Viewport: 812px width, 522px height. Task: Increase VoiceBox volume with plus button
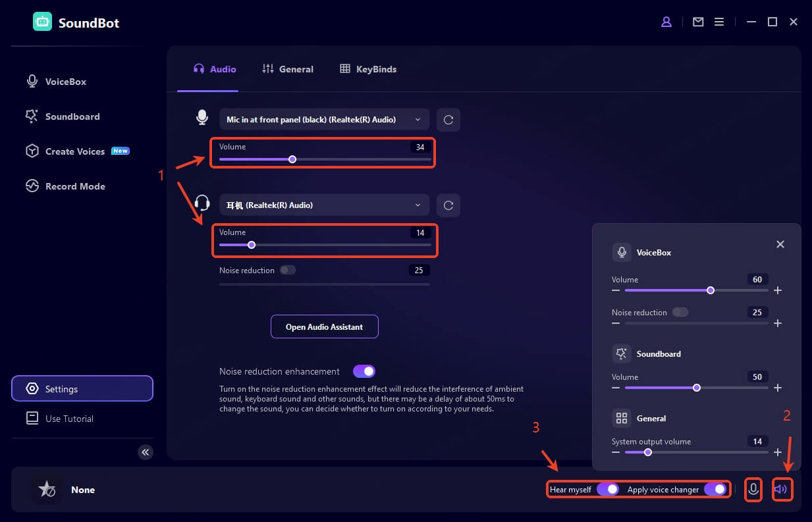click(x=778, y=290)
